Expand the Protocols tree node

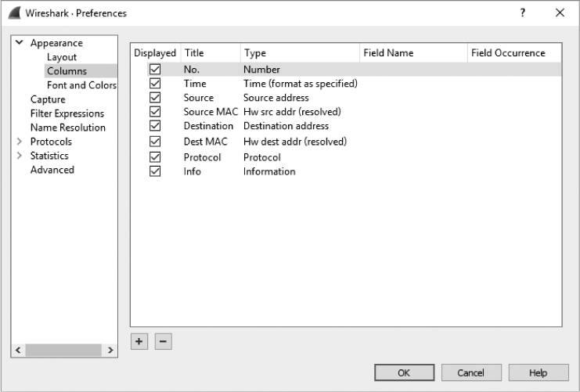20,142
